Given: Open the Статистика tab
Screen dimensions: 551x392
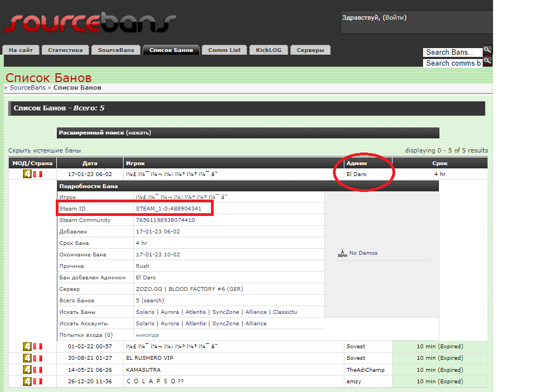Looking at the screenshot, I should pos(65,50).
